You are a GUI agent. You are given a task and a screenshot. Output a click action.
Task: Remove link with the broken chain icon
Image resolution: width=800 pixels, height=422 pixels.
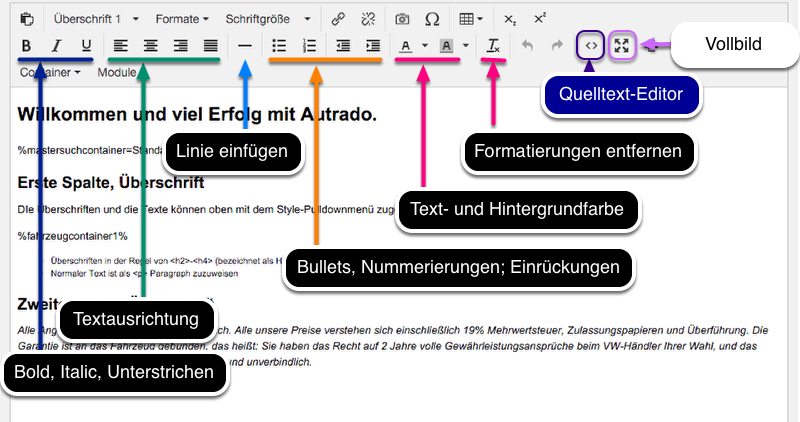(x=368, y=19)
